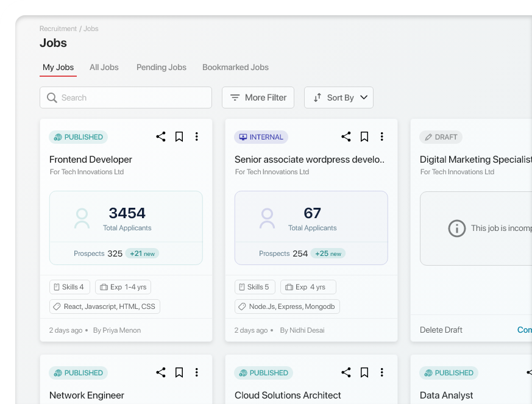The height and width of the screenshot is (404, 532).
Task: Open the Pending Jobs tab
Action: pyautogui.click(x=161, y=68)
